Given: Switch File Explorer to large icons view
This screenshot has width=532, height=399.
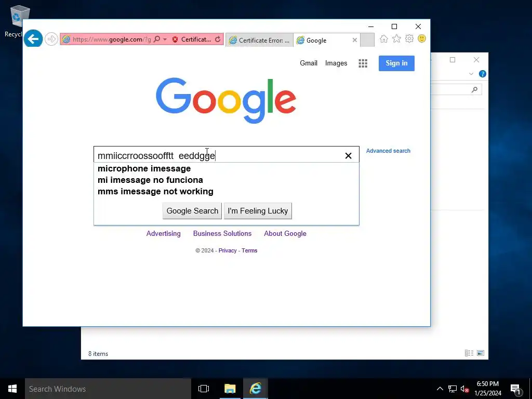Looking at the screenshot, I should pyautogui.click(x=481, y=353).
